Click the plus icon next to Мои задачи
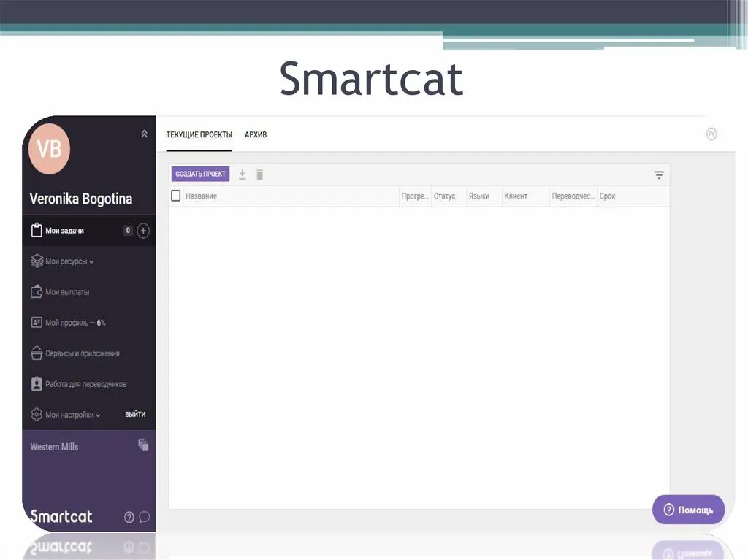Screen dimensions: 748x560 pyautogui.click(x=143, y=231)
